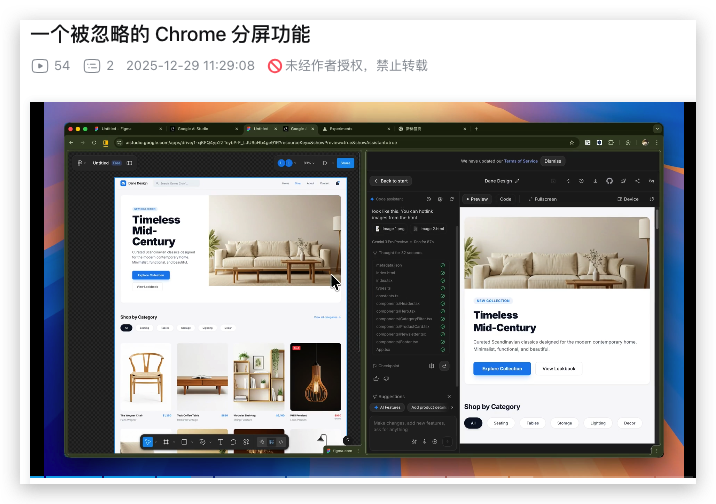The width and height of the screenshot is (716, 504).
Task: Switch to the Preview tab
Action: click(x=477, y=199)
